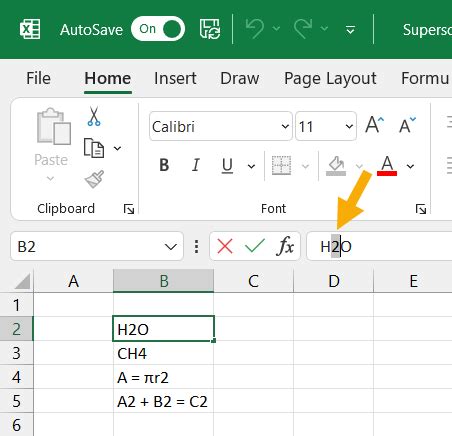Image resolution: width=452 pixels, height=436 pixels.
Task: Open the File tab
Action: 38,79
